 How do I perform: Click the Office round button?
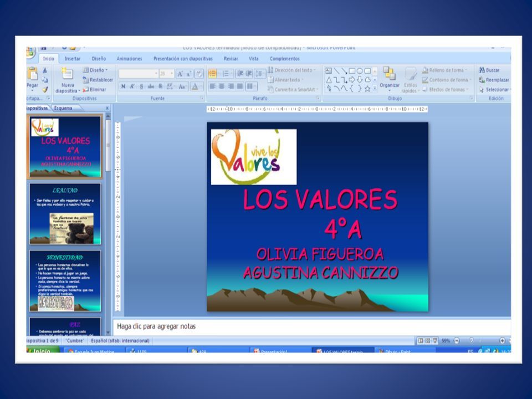click(x=30, y=52)
